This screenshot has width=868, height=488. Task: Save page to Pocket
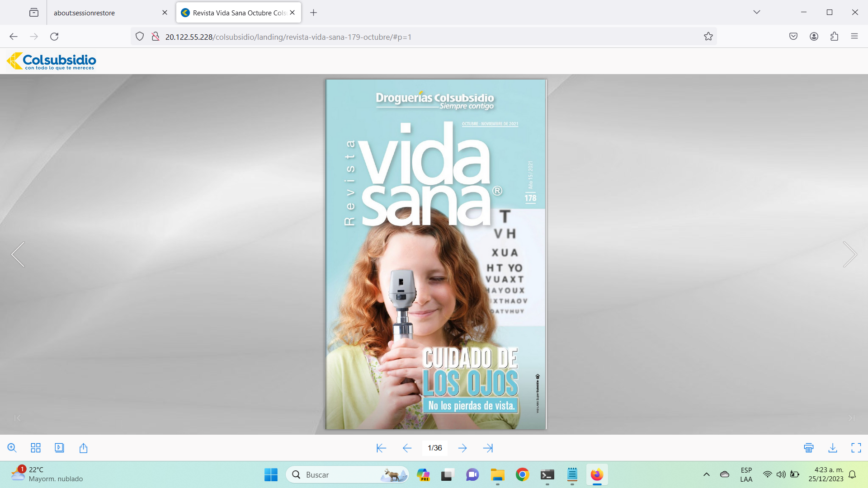point(793,37)
